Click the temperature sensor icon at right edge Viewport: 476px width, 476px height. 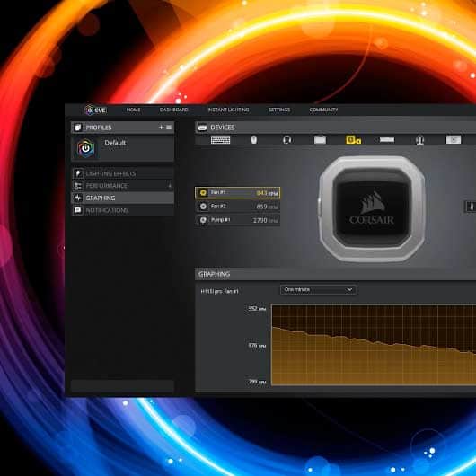click(472, 207)
